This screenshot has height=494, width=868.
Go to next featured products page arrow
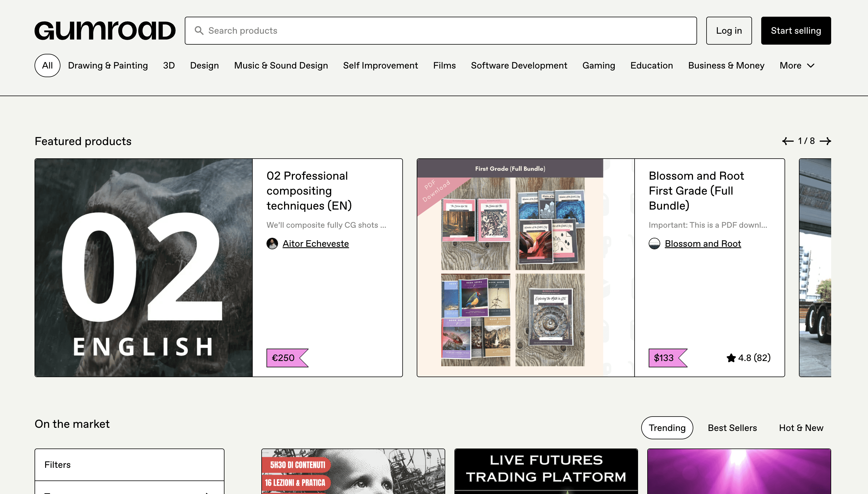825,141
